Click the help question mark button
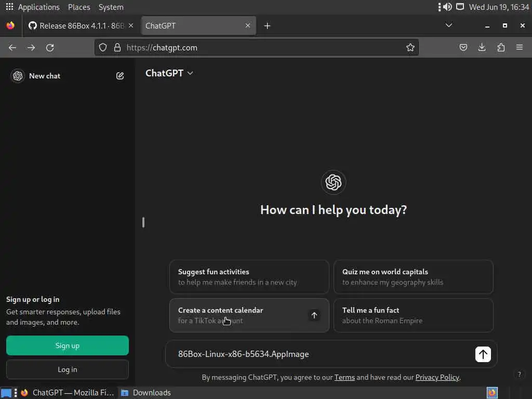The height and width of the screenshot is (399, 532). coord(519,374)
